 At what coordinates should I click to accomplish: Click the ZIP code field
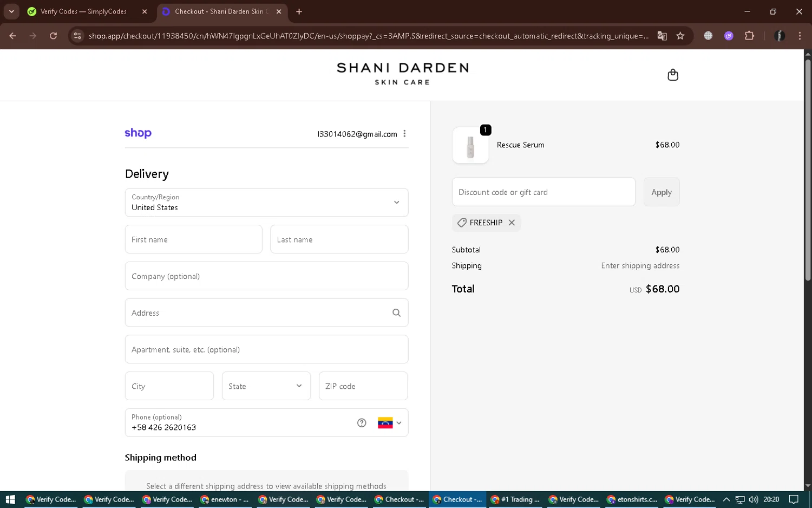tap(363, 386)
